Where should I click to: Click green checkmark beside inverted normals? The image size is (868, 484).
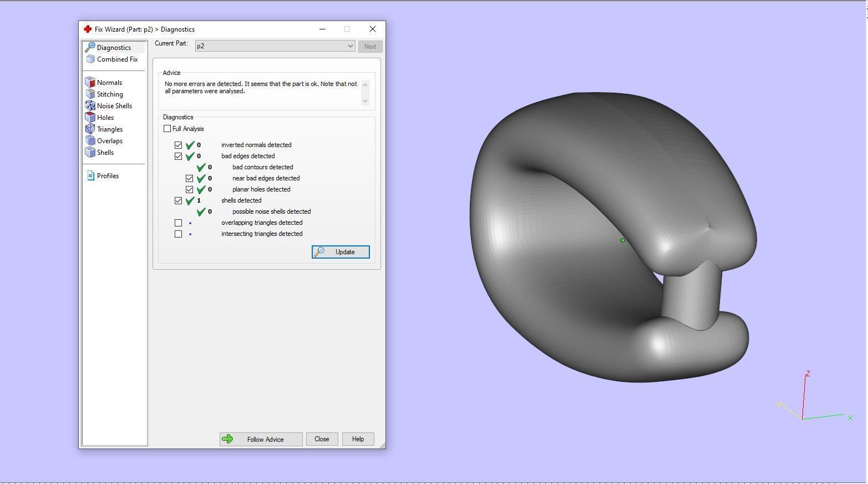point(190,145)
